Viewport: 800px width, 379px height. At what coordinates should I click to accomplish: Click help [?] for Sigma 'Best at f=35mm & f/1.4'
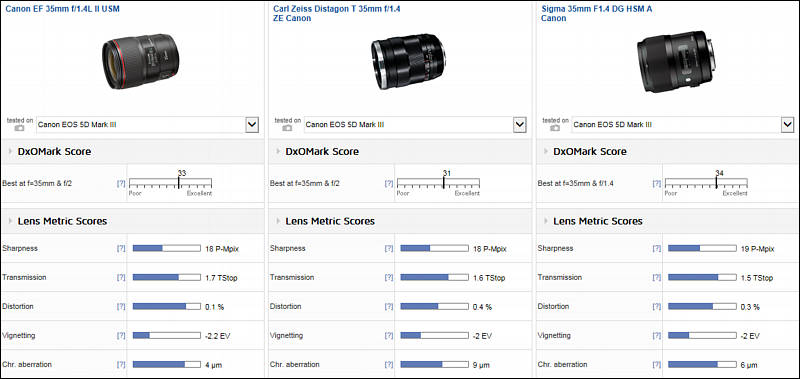[x=657, y=183]
